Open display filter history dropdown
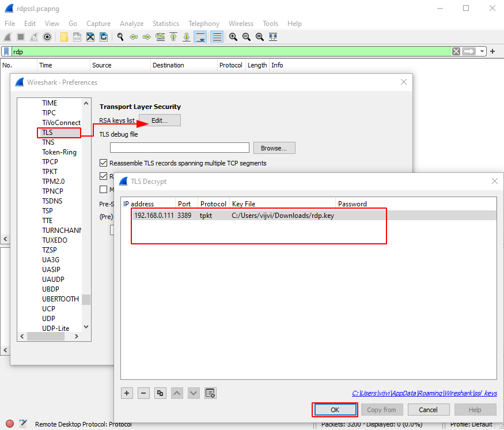The width and height of the screenshot is (504, 430). tap(482, 51)
